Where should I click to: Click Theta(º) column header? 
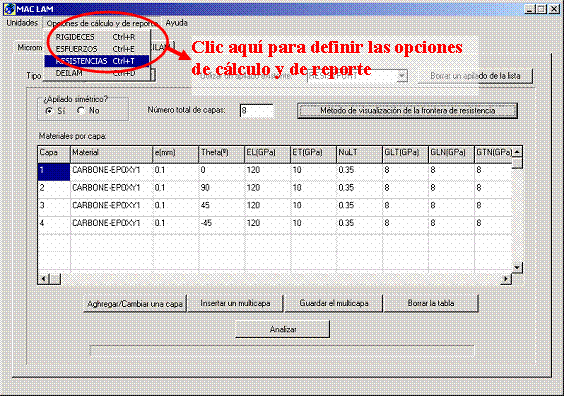221,154
